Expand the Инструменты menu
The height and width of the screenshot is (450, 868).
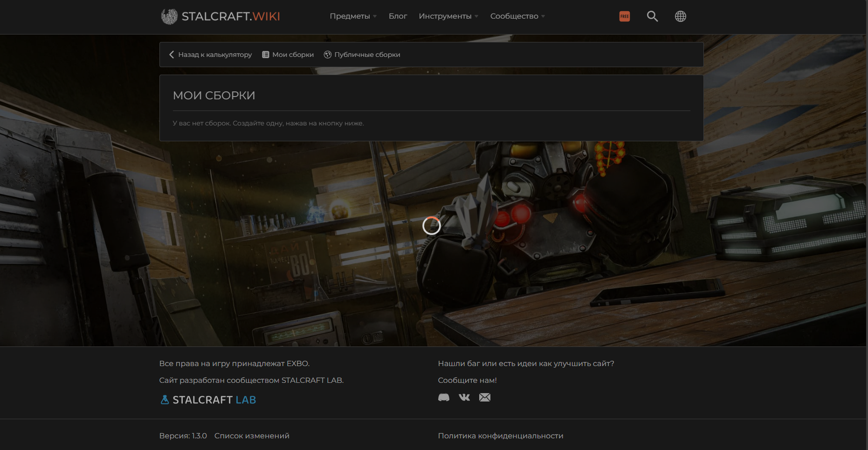[x=448, y=16]
